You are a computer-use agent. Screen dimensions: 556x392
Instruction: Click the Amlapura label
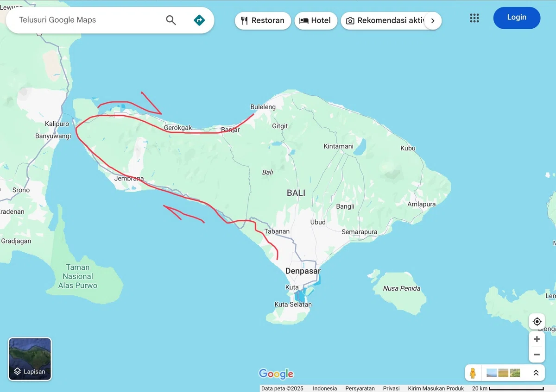(x=422, y=204)
